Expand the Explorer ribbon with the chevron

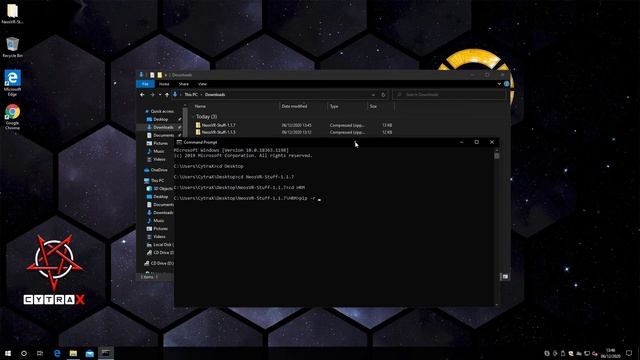tap(499, 84)
